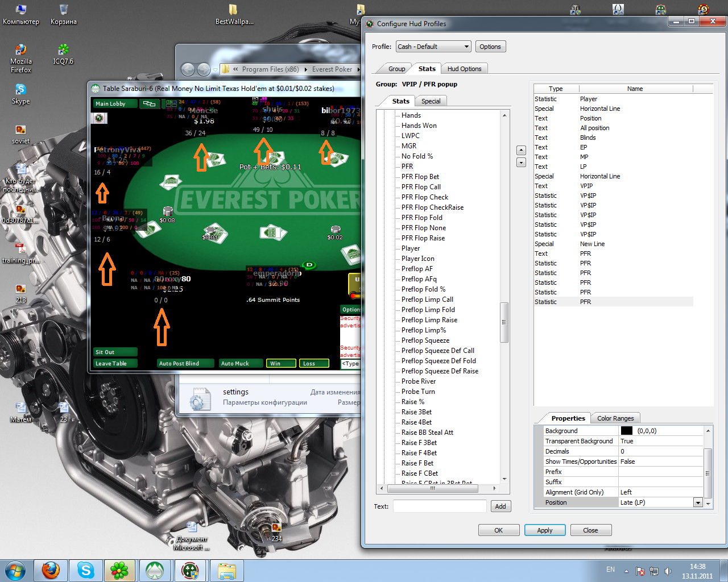This screenshot has height=582, width=728.
Task: Click Skype in the taskbar
Action: [x=86, y=570]
